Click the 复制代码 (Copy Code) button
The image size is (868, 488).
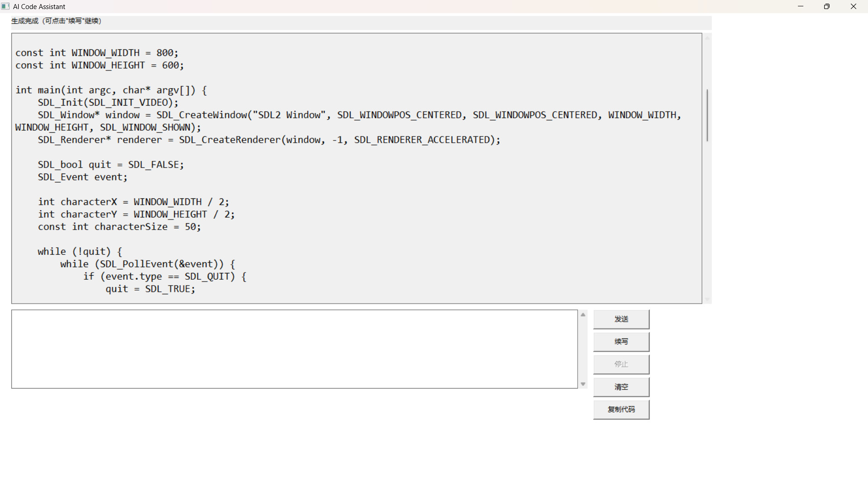click(x=621, y=409)
